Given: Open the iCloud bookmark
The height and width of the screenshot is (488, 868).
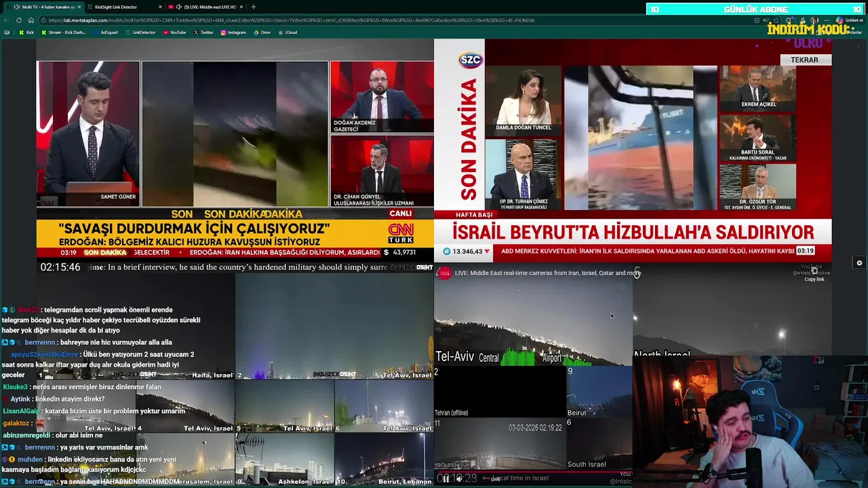Looking at the screenshot, I should coord(288,32).
